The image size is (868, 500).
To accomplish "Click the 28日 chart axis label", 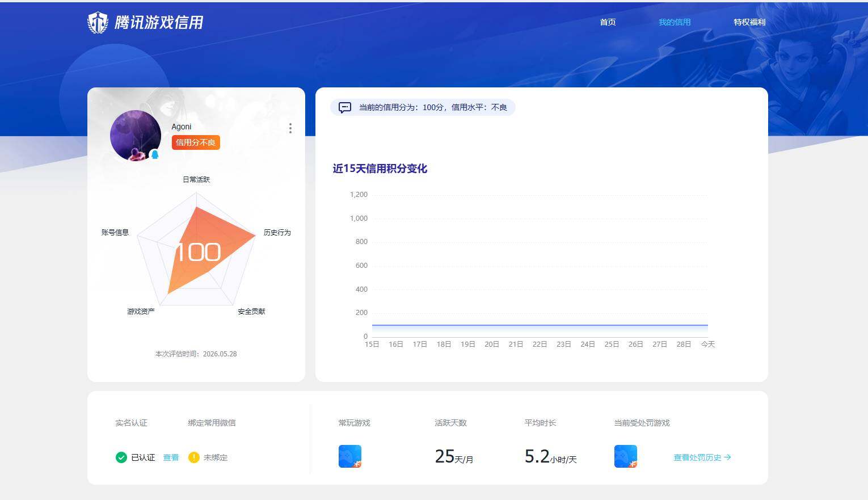I will pyautogui.click(x=684, y=344).
